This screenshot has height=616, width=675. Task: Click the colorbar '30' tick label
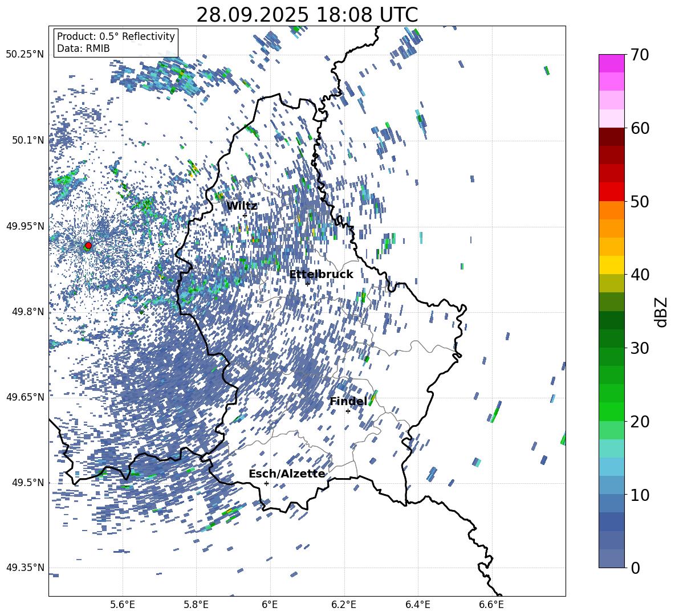point(640,348)
